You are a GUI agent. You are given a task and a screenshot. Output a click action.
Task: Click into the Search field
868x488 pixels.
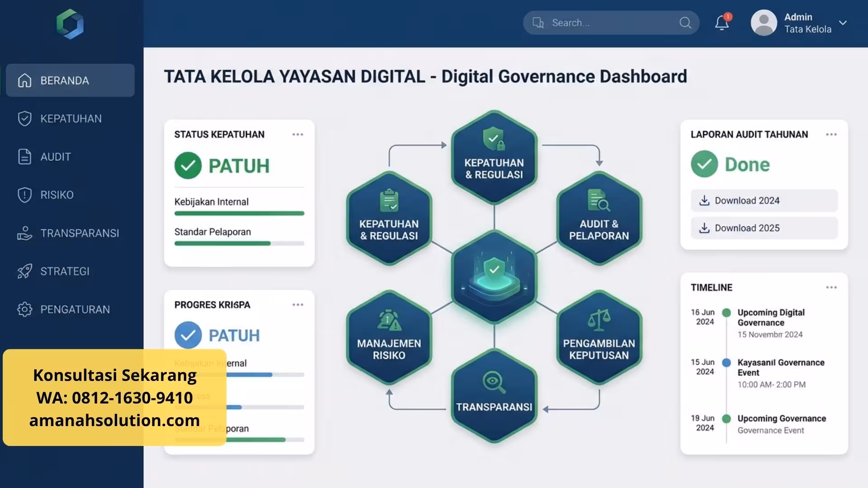point(611,23)
